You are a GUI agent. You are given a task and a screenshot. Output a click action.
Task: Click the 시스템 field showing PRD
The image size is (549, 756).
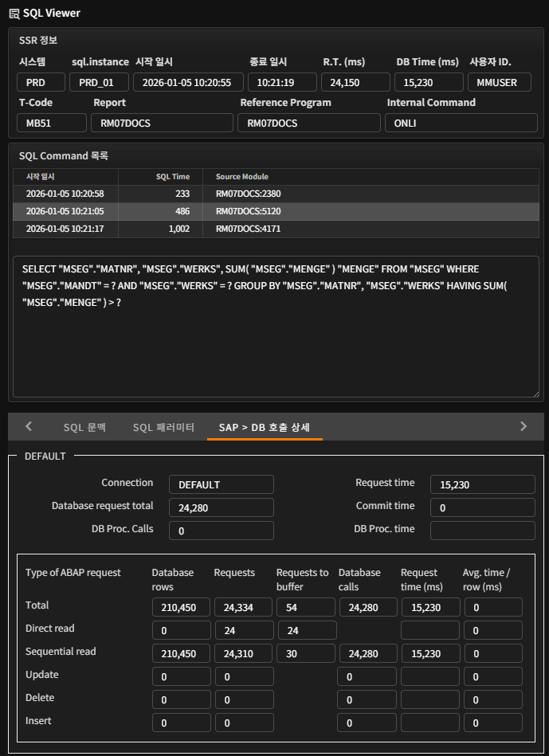(x=41, y=82)
